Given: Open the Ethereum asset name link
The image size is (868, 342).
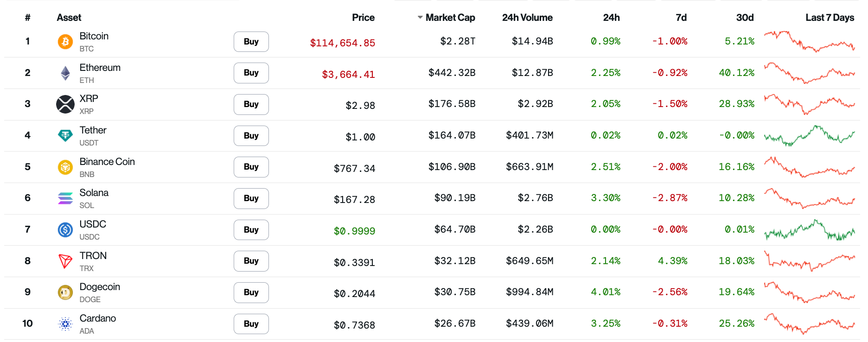Looking at the screenshot, I should click(x=100, y=68).
